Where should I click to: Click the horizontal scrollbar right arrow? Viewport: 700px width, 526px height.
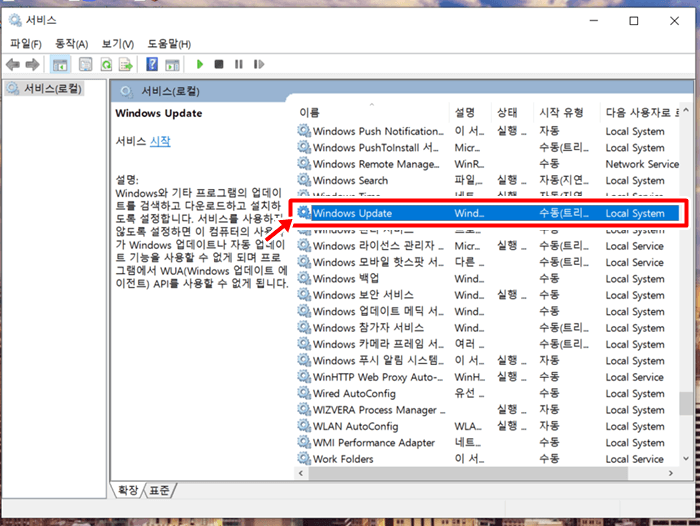pyautogui.click(x=671, y=473)
